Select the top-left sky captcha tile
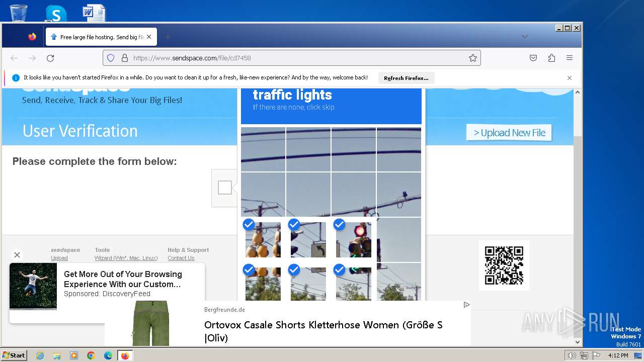Image resolution: width=644 pixels, height=362 pixels. tap(263, 149)
